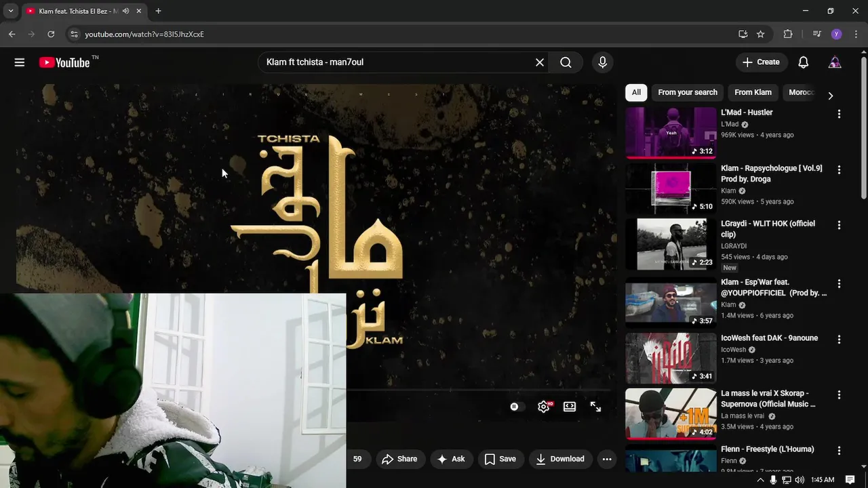Download the video

(x=560, y=459)
